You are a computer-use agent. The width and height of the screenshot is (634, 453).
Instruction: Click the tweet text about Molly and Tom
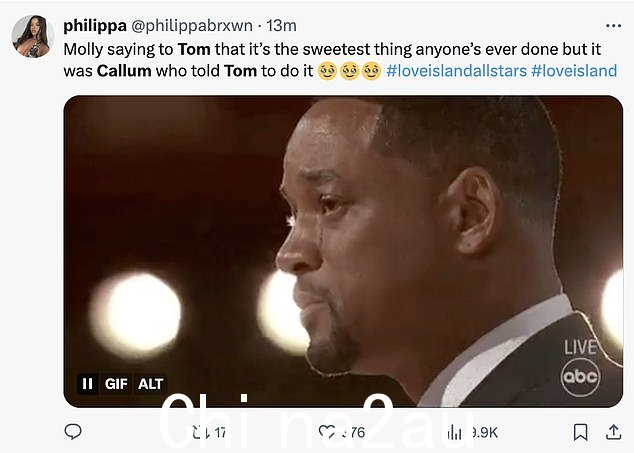(340, 60)
